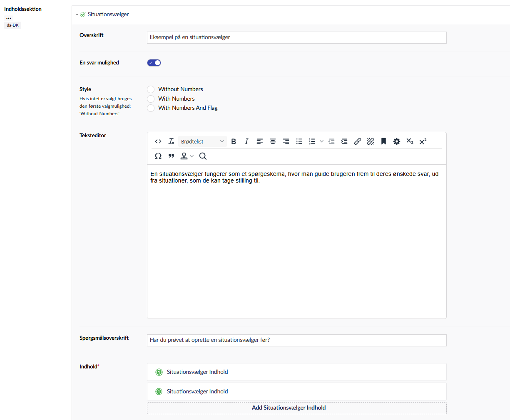
Task: Insert a bullet list
Action: (x=299, y=141)
